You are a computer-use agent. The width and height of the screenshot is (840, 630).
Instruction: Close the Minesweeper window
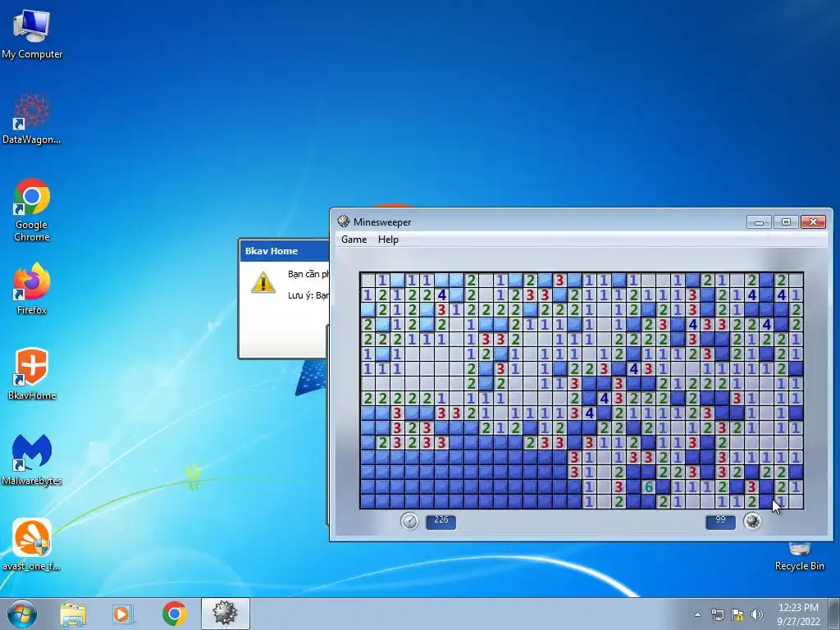[x=813, y=221]
